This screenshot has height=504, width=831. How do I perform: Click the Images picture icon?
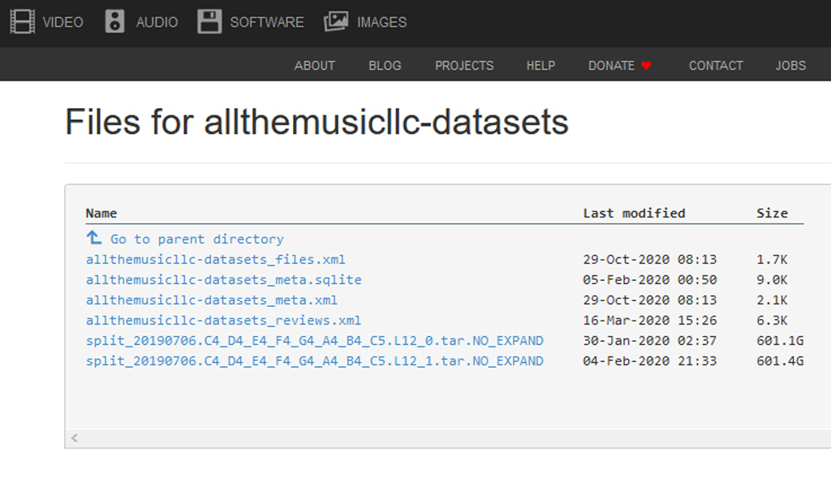pos(336,22)
